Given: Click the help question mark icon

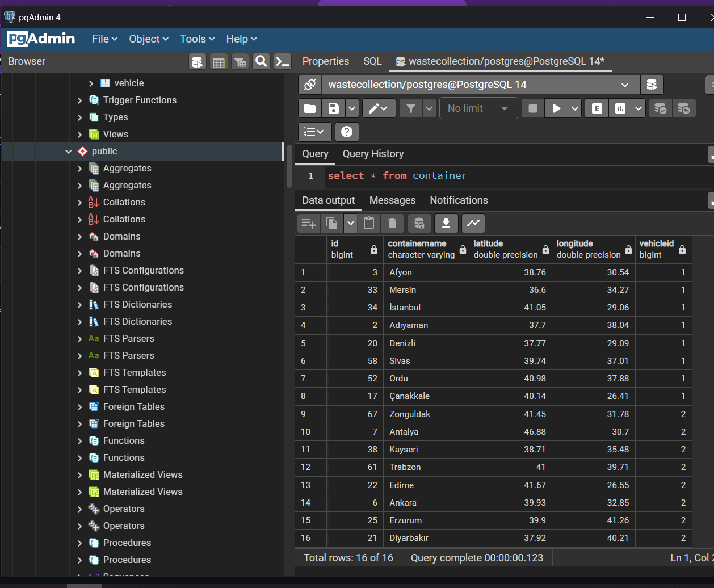Looking at the screenshot, I should [x=347, y=132].
